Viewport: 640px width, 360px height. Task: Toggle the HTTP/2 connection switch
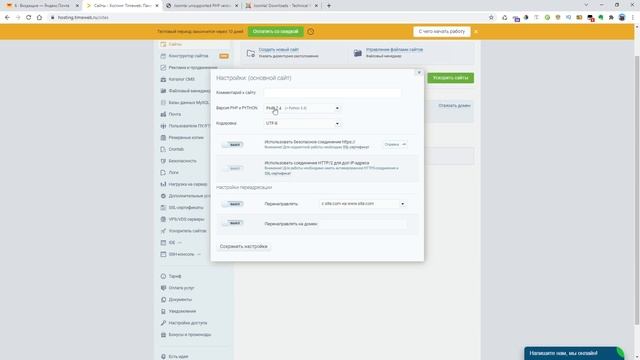[x=233, y=168]
